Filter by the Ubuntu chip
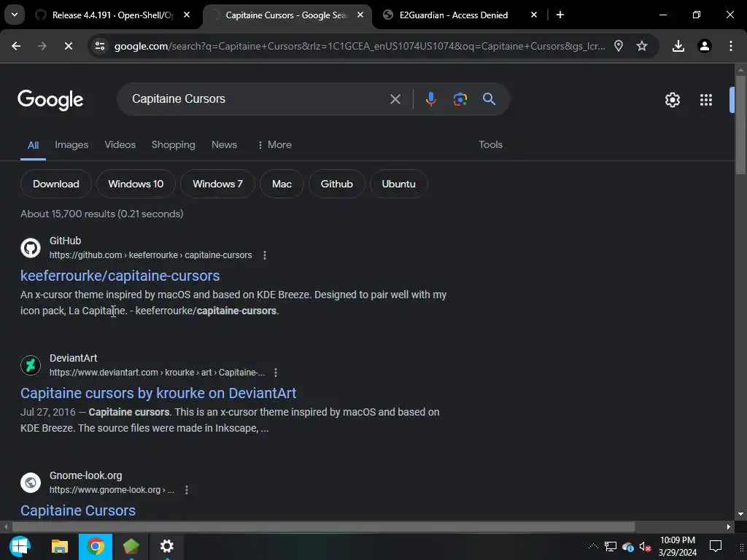Viewport: 747px width, 560px height. tap(398, 184)
